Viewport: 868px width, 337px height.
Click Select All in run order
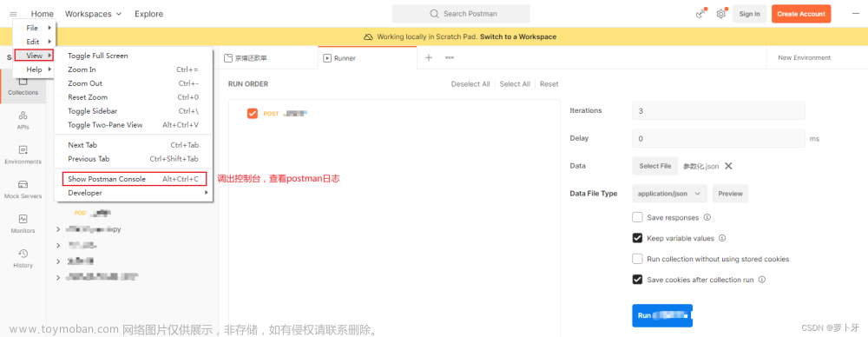[x=515, y=84]
